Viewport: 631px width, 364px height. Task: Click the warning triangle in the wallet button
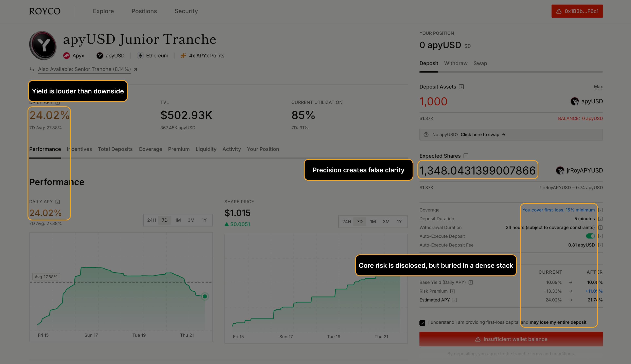tap(559, 11)
